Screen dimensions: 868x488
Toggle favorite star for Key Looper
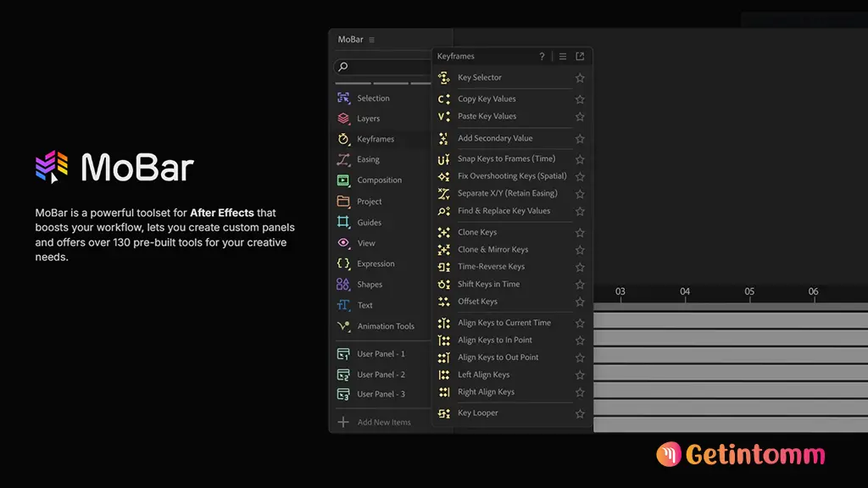(580, 413)
